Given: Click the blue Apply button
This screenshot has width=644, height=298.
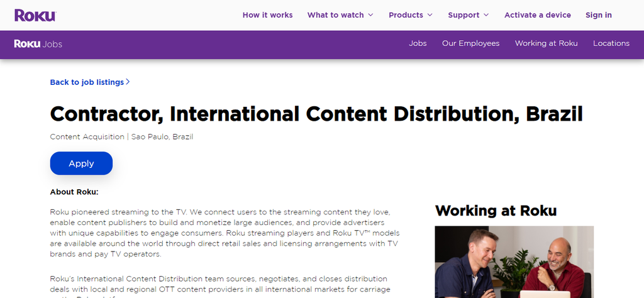Looking at the screenshot, I should point(81,163).
